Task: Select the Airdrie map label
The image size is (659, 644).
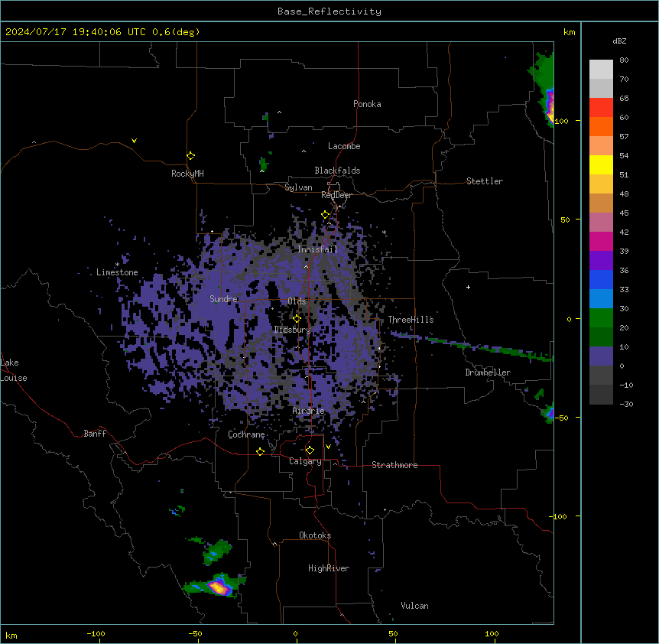Action: 309,411
